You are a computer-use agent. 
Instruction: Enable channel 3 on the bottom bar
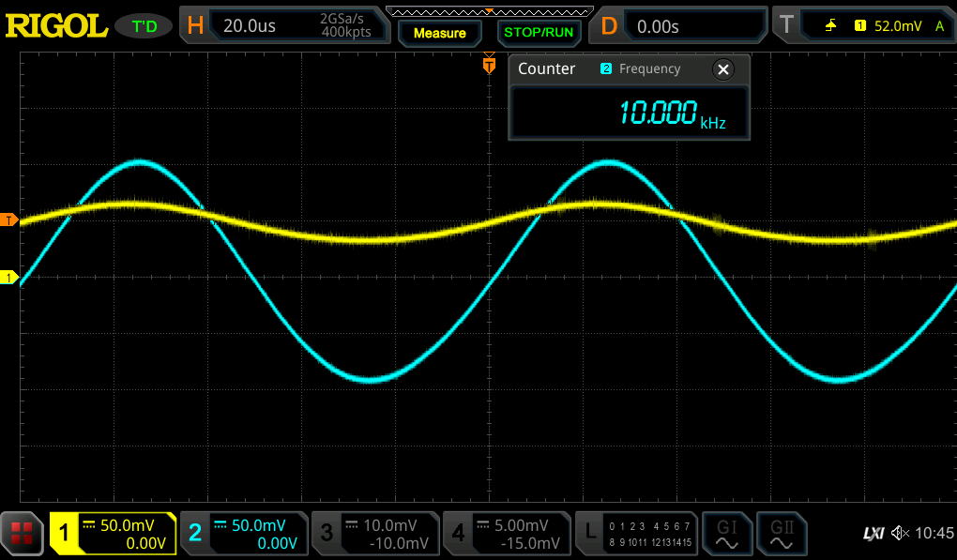[327, 533]
